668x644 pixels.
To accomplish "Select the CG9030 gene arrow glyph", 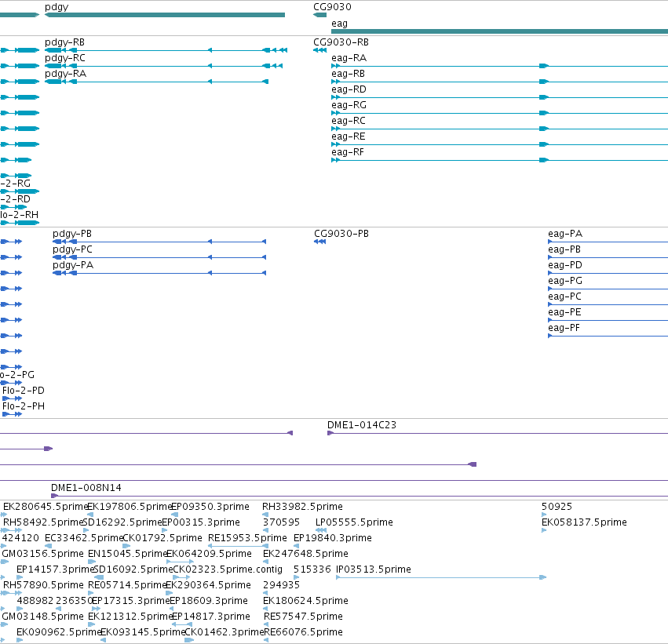I will pos(320,15).
